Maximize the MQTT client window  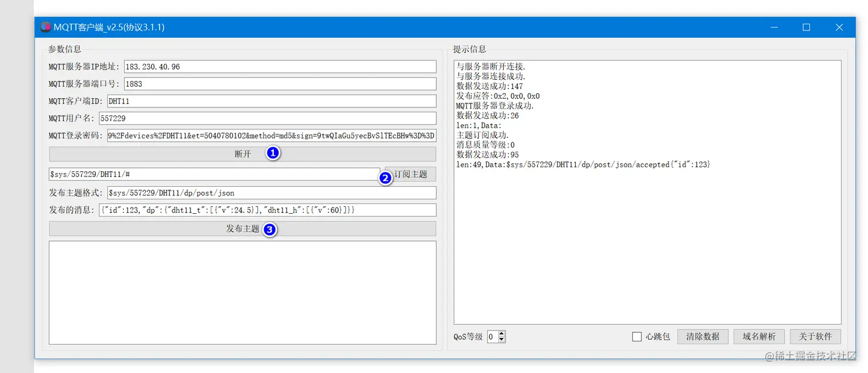(807, 27)
